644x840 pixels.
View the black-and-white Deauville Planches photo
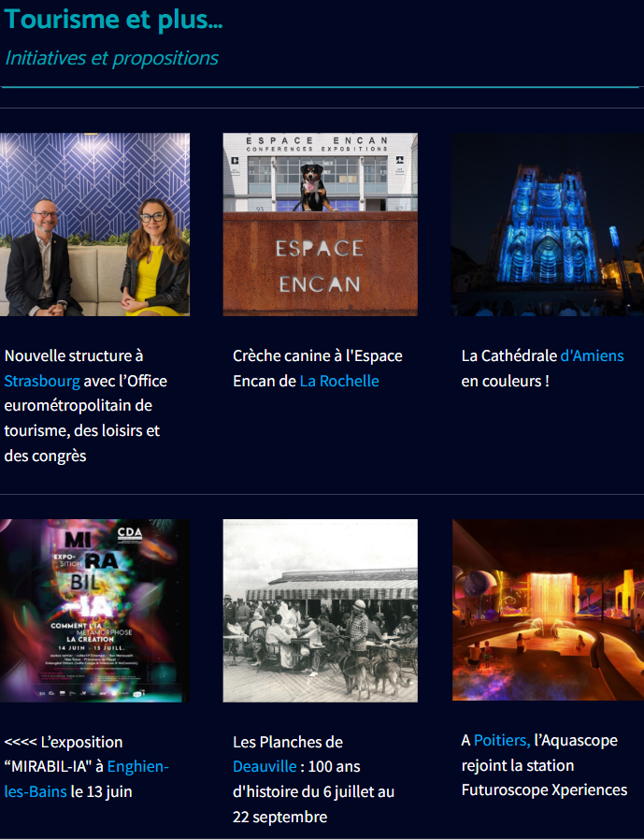pyautogui.click(x=320, y=611)
